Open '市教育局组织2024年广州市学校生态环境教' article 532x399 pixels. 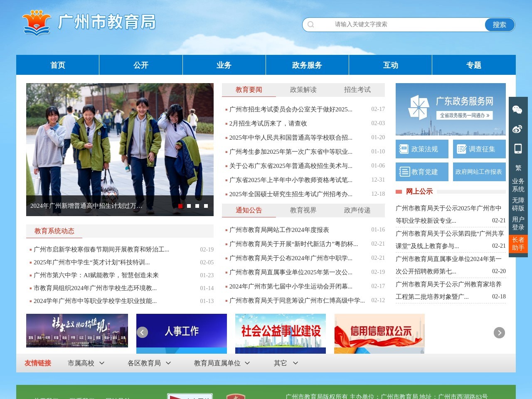[x=95, y=288]
